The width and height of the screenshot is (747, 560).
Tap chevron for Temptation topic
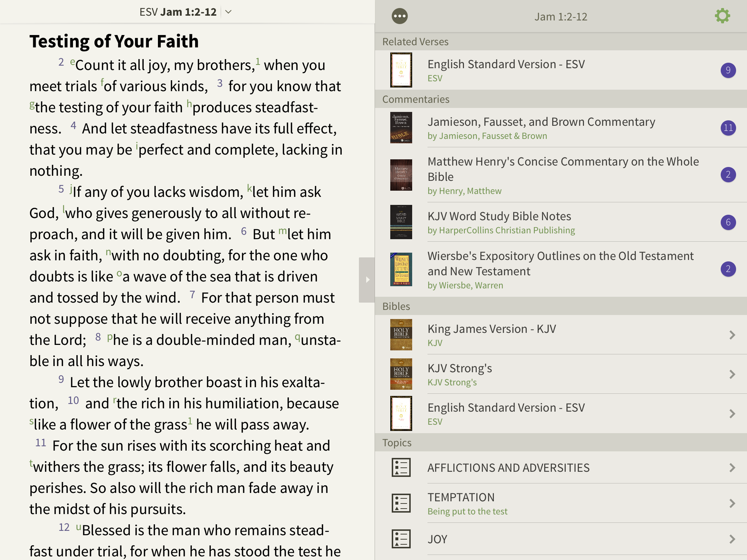(732, 503)
